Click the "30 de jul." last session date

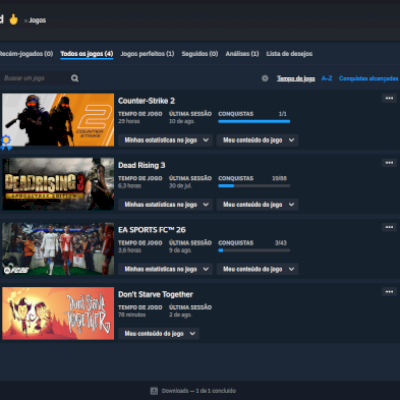tap(180, 186)
